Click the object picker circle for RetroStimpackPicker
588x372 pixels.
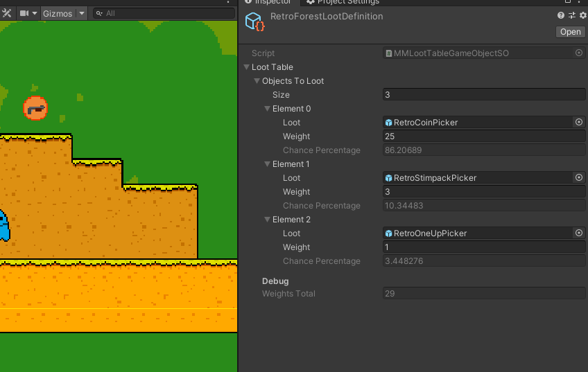pyautogui.click(x=579, y=178)
